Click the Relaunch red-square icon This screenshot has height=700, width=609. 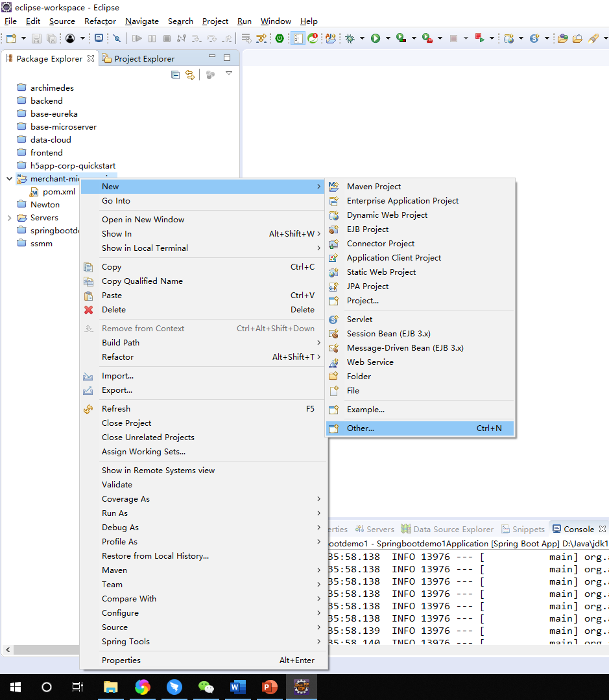coord(480,38)
